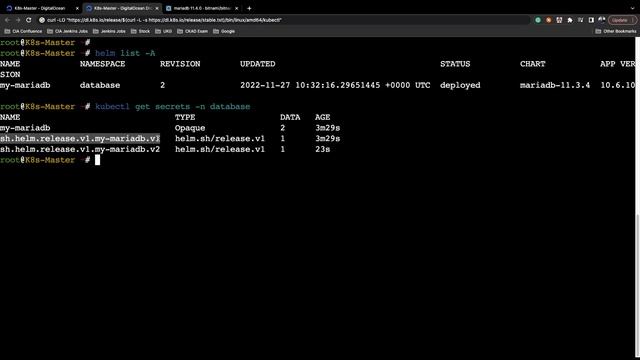Expand the tab search chevron at top right
640x360 pixels.
[x=632, y=8]
